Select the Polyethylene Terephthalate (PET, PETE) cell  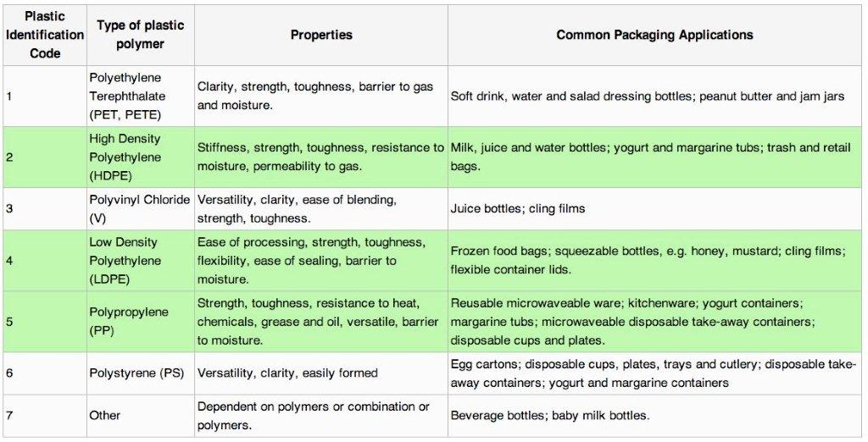pyautogui.click(x=127, y=96)
